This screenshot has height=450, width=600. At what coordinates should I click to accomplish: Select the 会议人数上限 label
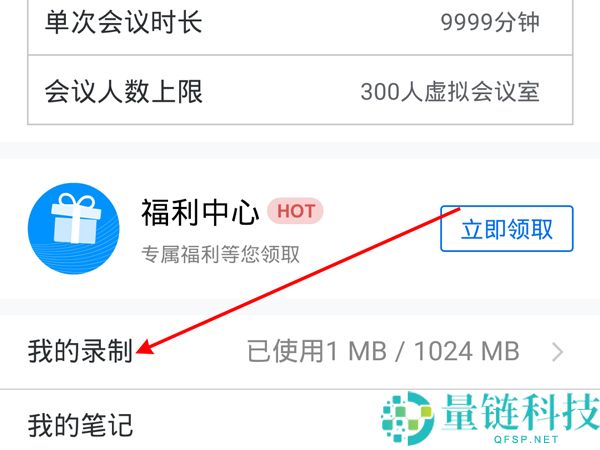pyautogui.click(x=123, y=91)
